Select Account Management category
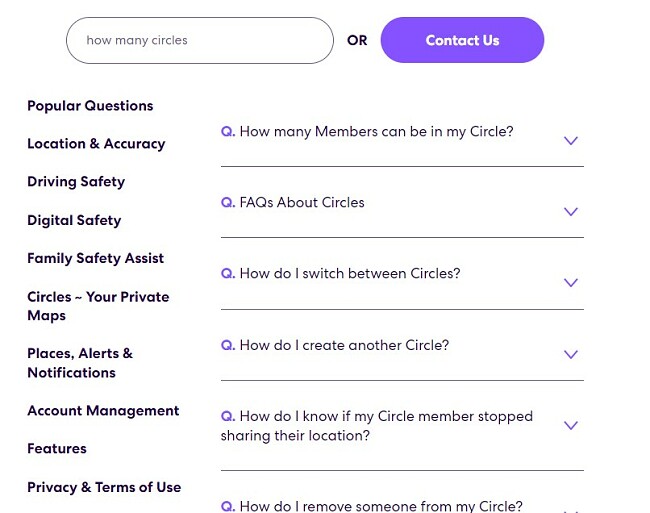 (103, 411)
